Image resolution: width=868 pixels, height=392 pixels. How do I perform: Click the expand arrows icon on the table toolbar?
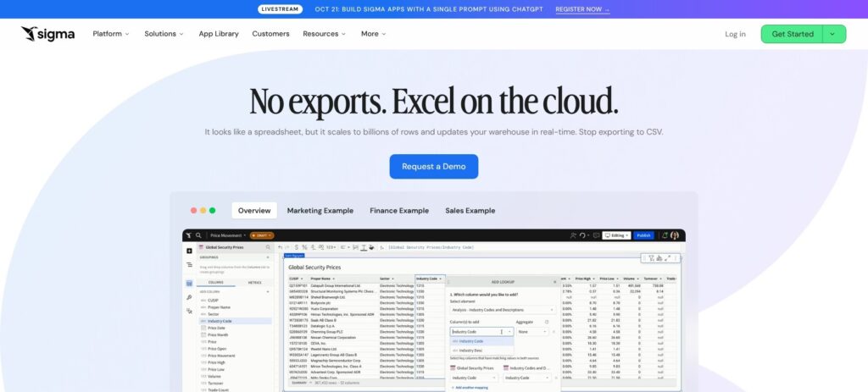[x=668, y=258]
